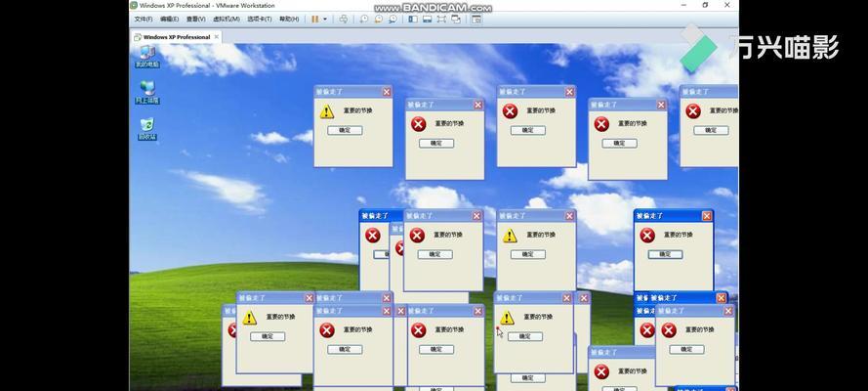
Task: Click 确定 in the uppermost warning-icon dialog
Action: click(345, 130)
